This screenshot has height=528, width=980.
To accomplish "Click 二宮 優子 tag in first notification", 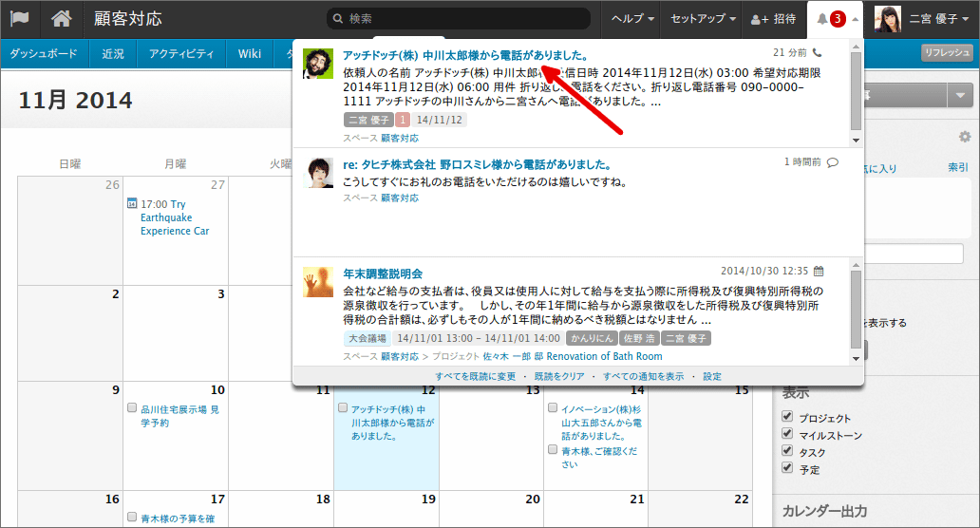I will point(368,120).
